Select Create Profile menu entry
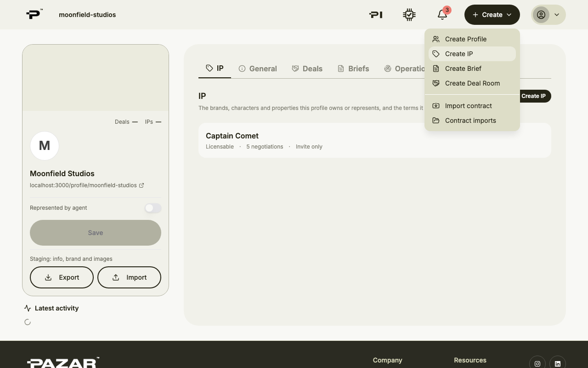588x368 pixels. (x=472, y=39)
